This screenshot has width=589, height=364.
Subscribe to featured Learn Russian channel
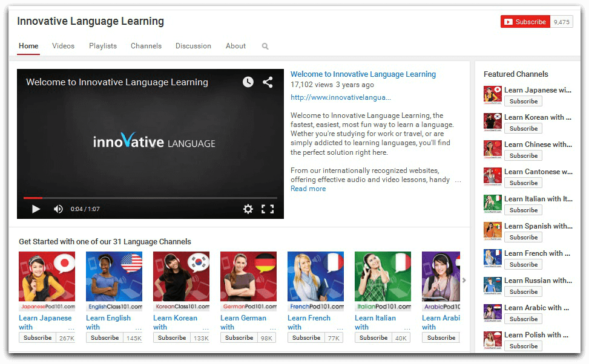523,291
